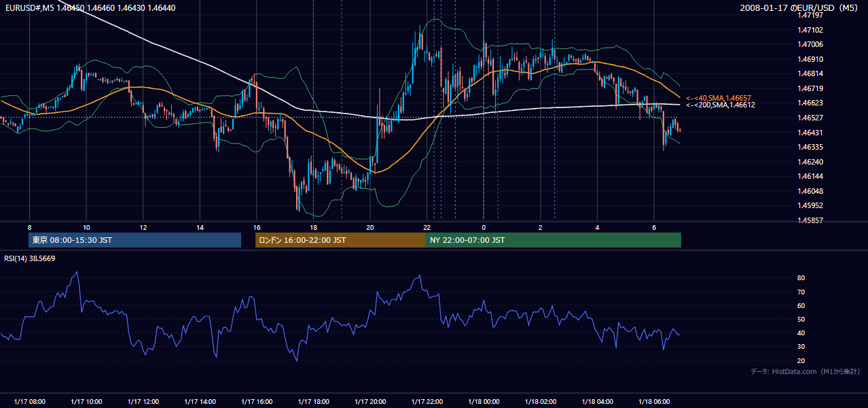This screenshot has height=408, width=868.
Task: Click the 200,SMA,1.46612 label
Action: [721, 105]
